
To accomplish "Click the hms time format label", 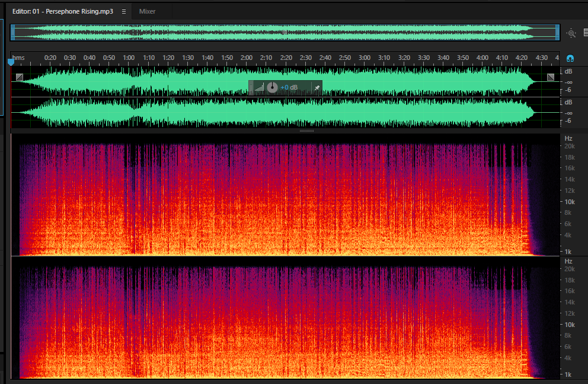I will pos(18,58).
